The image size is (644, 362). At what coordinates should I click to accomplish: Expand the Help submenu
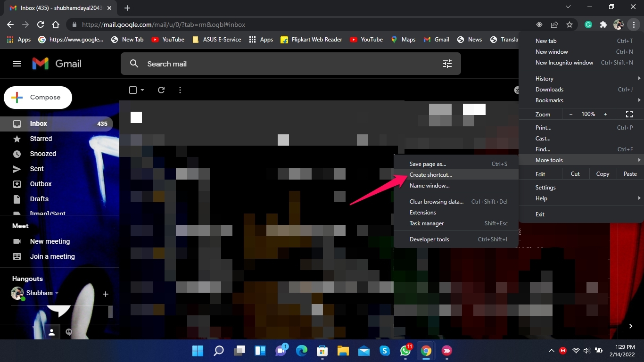tap(581, 198)
